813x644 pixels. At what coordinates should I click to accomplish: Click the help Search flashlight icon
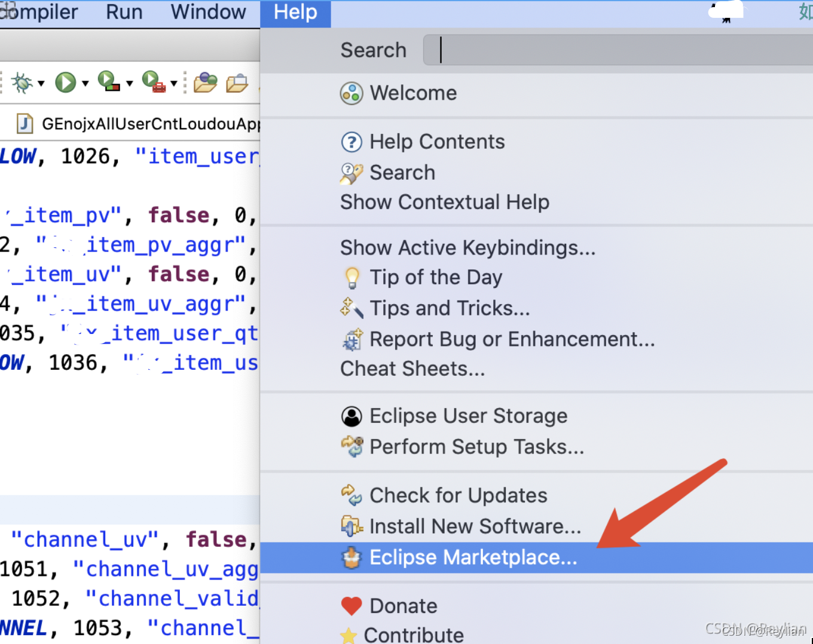point(352,173)
